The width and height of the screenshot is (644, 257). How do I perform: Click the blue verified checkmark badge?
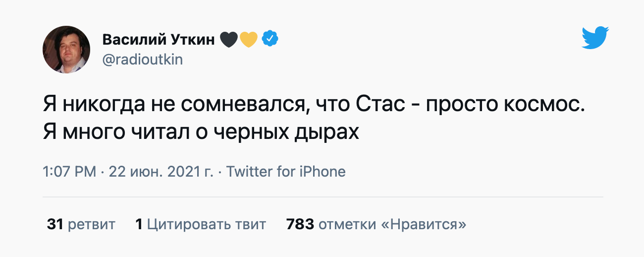click(270, 39)
